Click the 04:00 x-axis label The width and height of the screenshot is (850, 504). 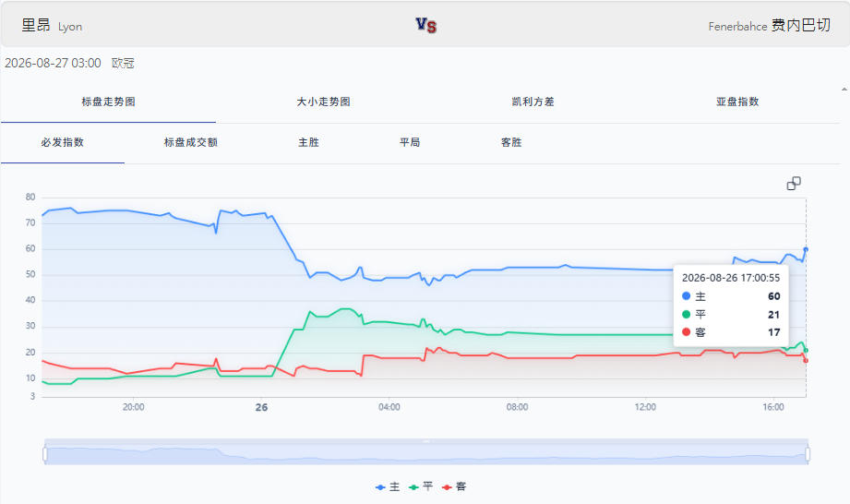pos(389,407)
